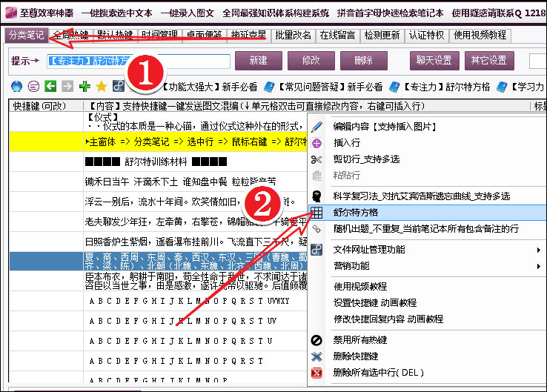This screenshot has width=547, height=392.
Task: Click the prohibited icon for 禁用所有热键
Action: 317,340
